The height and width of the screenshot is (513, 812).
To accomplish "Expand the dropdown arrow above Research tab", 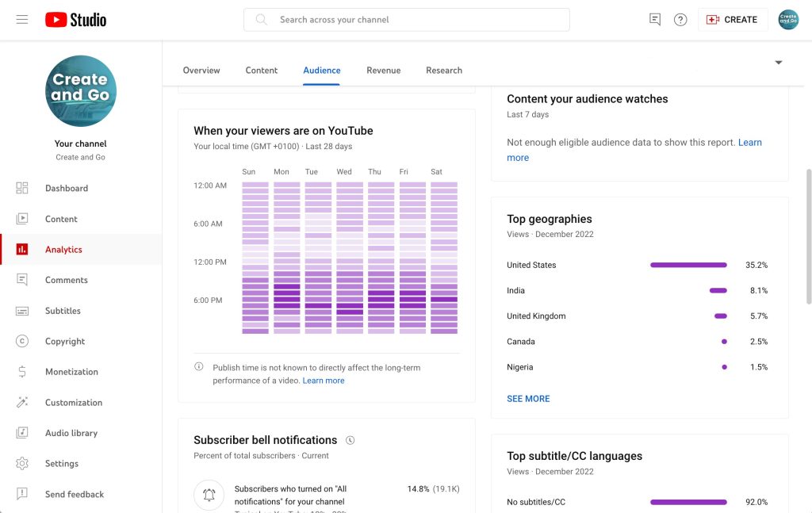I will 778,62.
